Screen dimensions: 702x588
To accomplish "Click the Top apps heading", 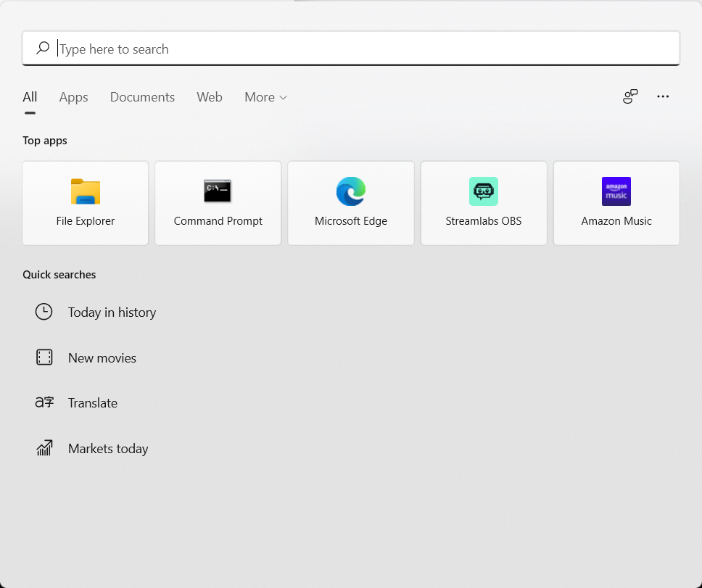I will (x=45, y=141).
